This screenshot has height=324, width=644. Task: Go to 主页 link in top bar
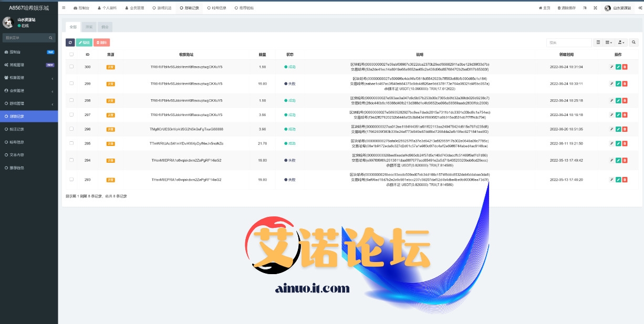point(544,8)
